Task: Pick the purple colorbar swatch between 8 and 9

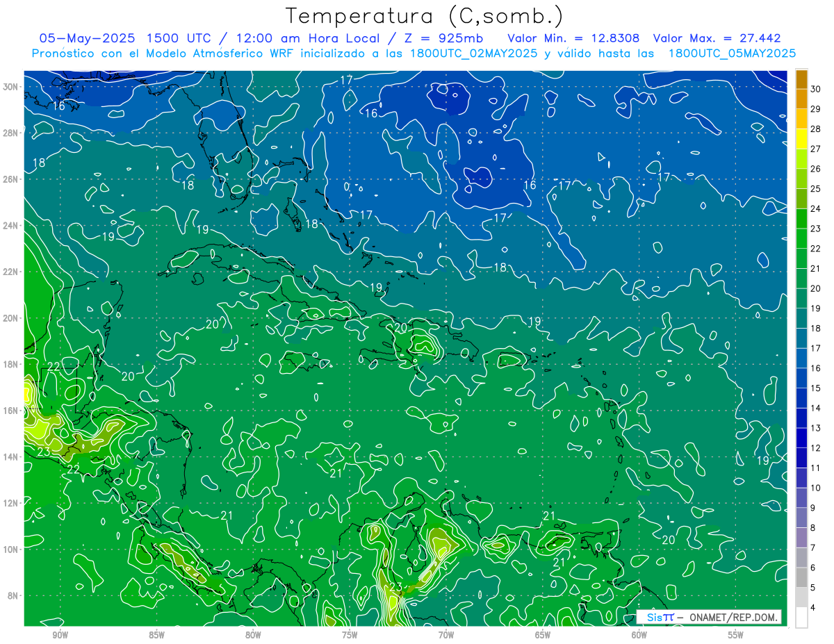Action: coord(802,518)
